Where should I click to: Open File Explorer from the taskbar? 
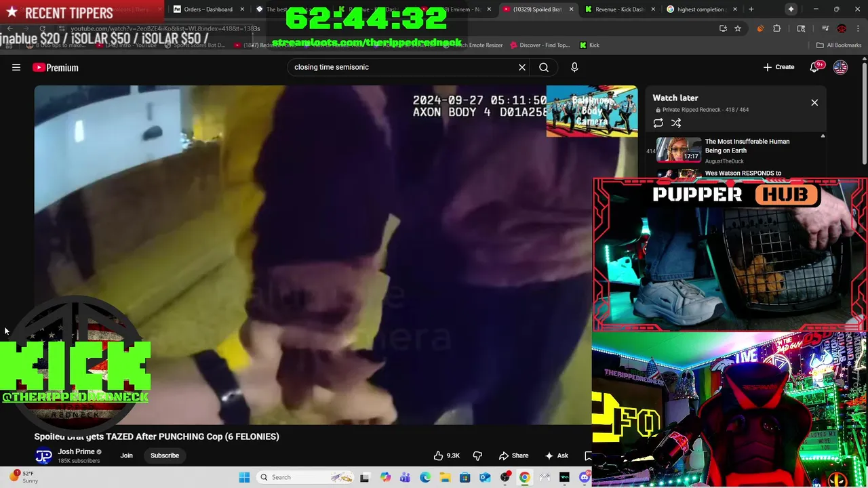(445, 477)
